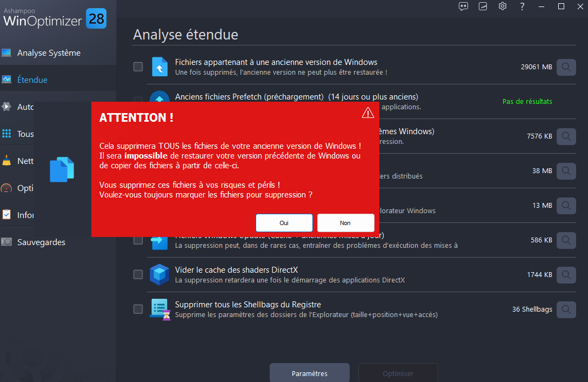Open magnifier for the 36 Shellbags entry

click(566, 309)
